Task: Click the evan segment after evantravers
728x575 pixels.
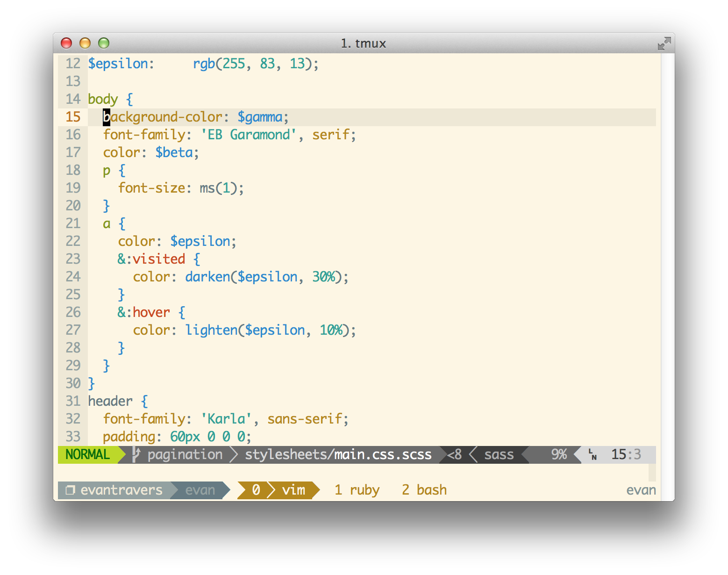Action: (200, 490)
